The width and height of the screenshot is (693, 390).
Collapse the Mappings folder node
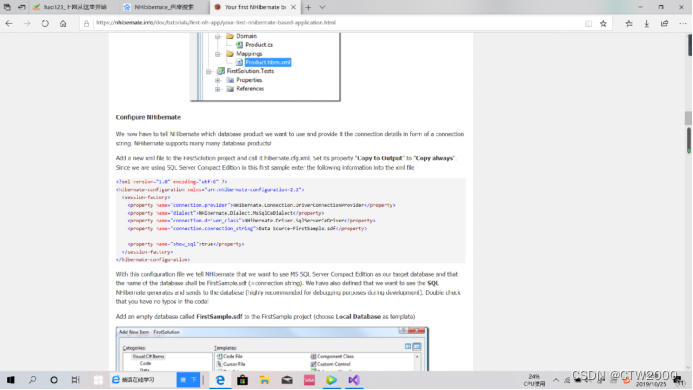click(x=217, y=54)
